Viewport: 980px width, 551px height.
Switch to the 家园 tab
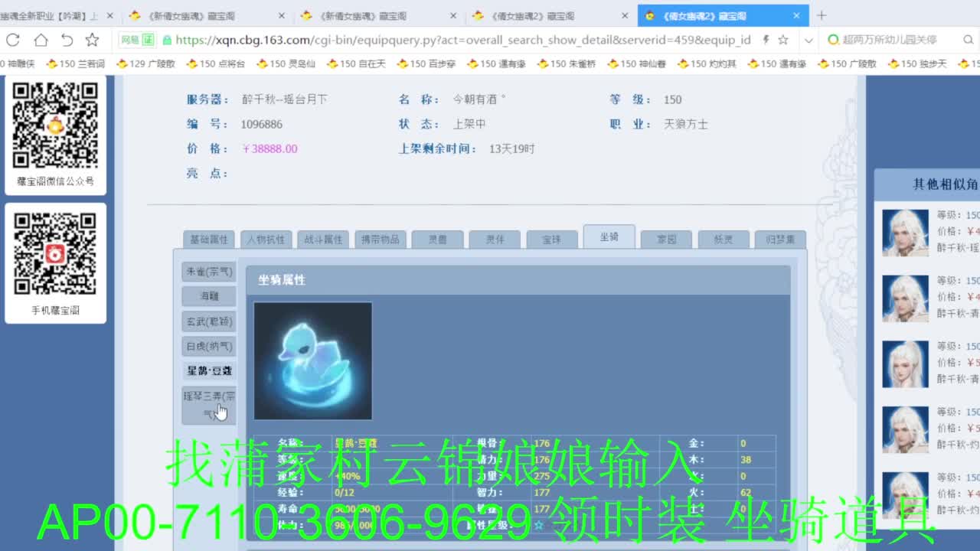click(667, 240)
